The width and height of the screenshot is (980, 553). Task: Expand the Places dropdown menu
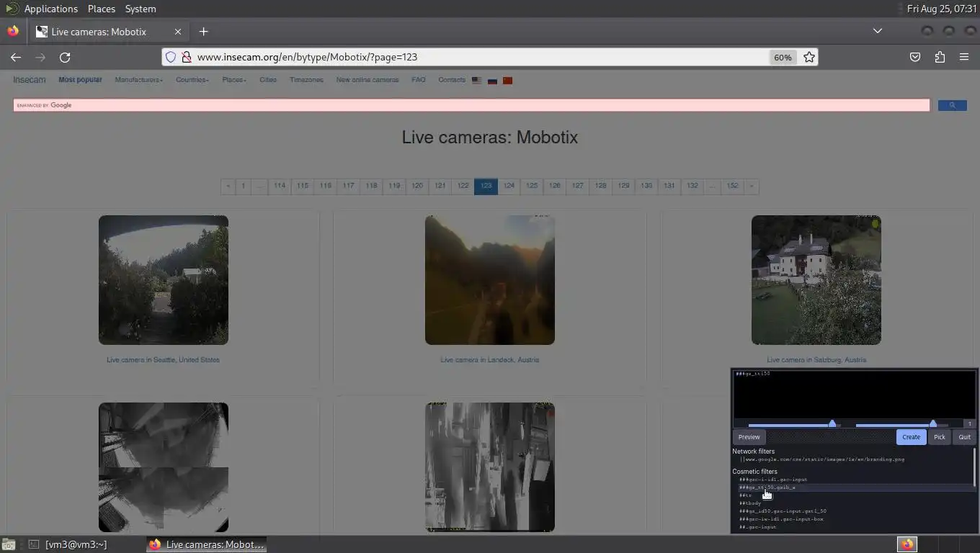point(233,80)
